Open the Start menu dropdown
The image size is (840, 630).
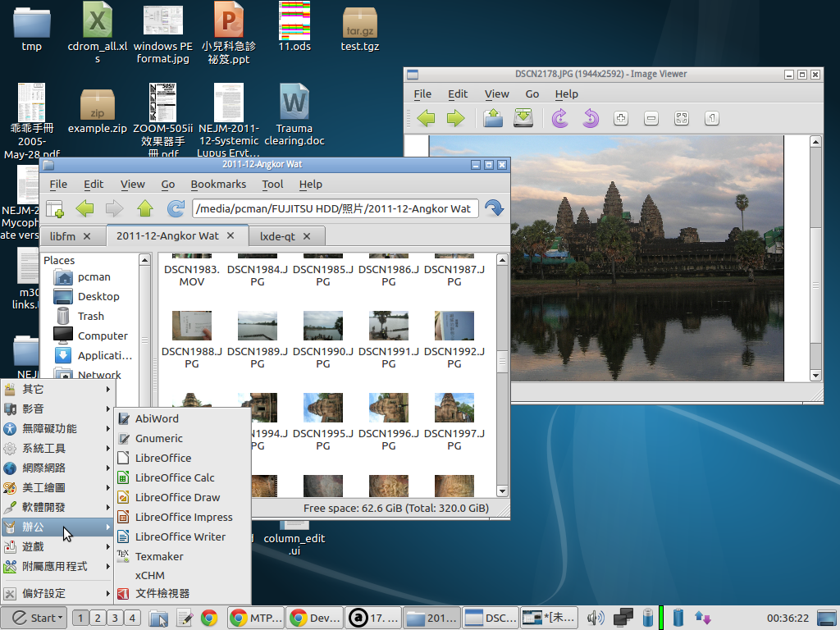(x=36, y=618)
